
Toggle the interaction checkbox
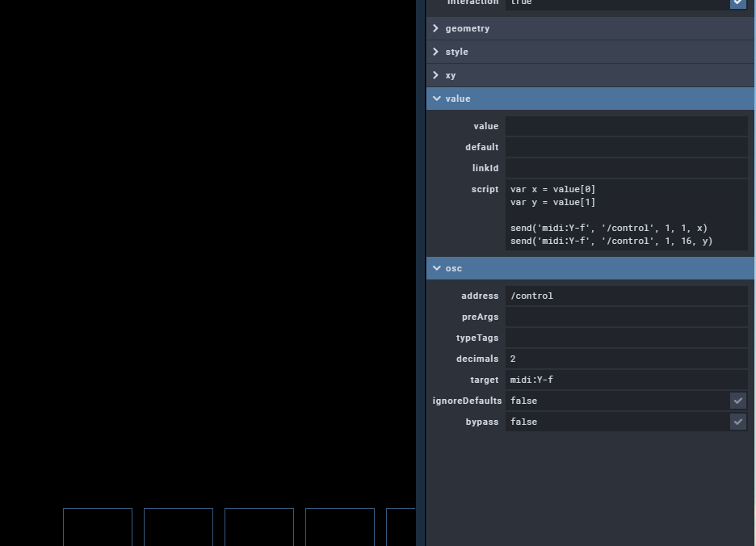(x=737, y=2)
